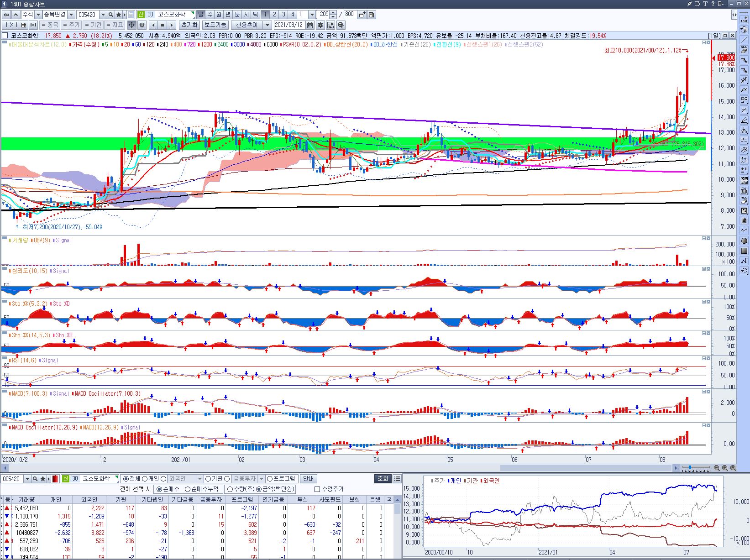Click the stock search magnifier in top toolbar
Screen dimensions: 750x560
pos(111,15)
